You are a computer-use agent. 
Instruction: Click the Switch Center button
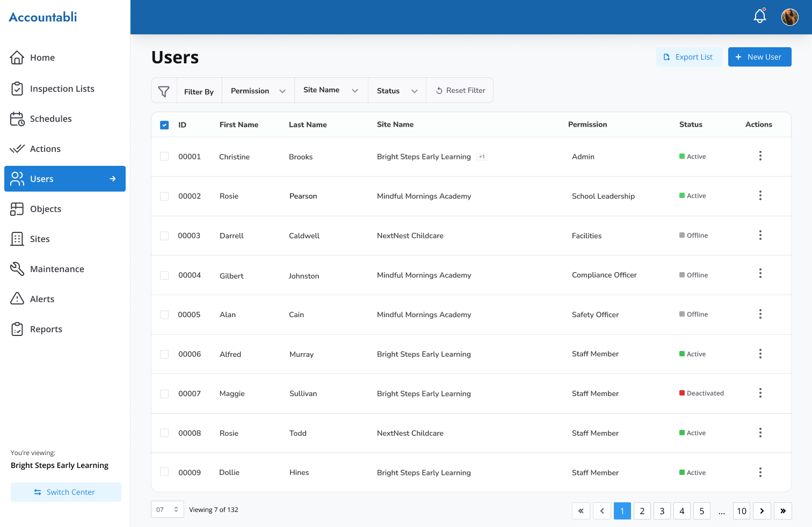coord(66,492)
